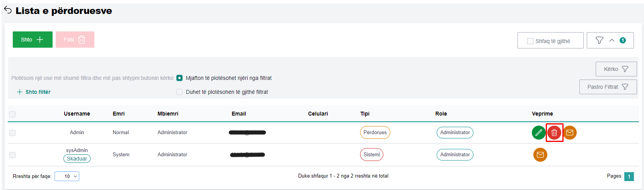Click the green edit pencil for Admin
The image size is (644, 190).
(538, 133)
